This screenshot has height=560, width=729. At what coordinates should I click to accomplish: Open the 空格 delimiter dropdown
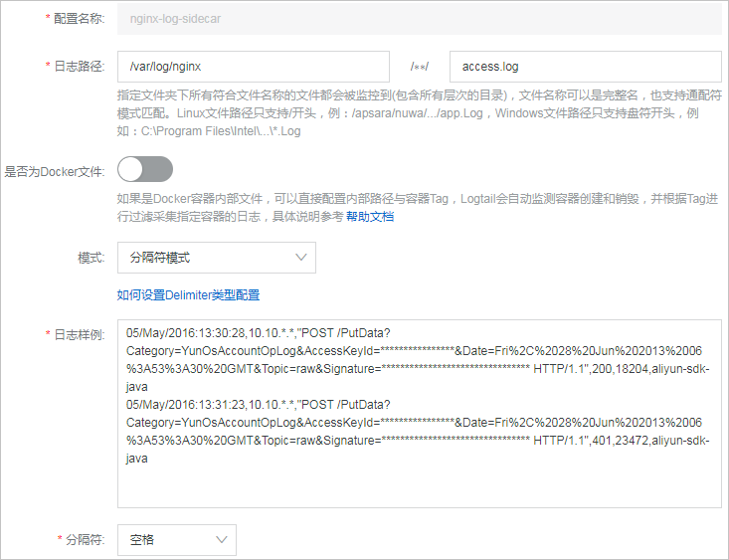[177, 540]
